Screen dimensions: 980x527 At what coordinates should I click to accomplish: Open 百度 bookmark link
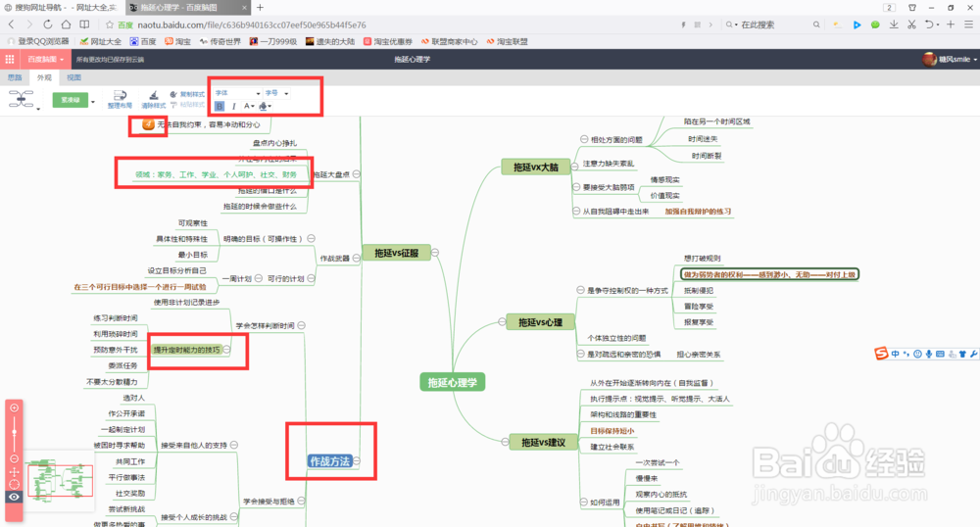[143, 41]
